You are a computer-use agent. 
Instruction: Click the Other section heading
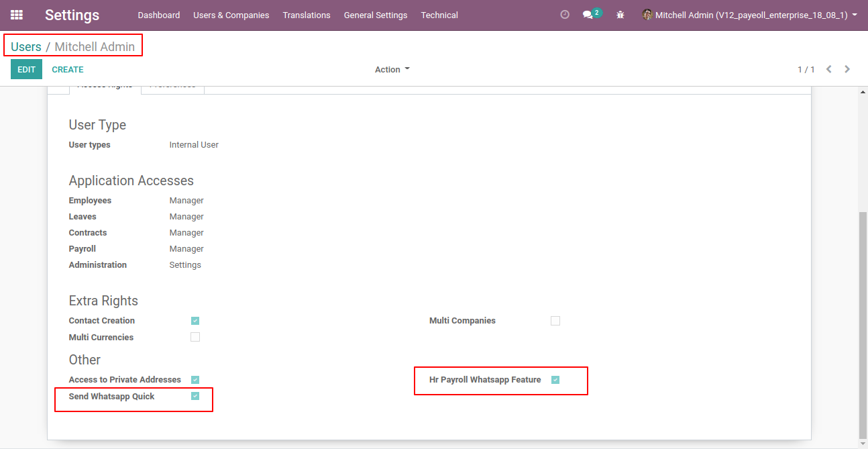click(x=85, y=360)
